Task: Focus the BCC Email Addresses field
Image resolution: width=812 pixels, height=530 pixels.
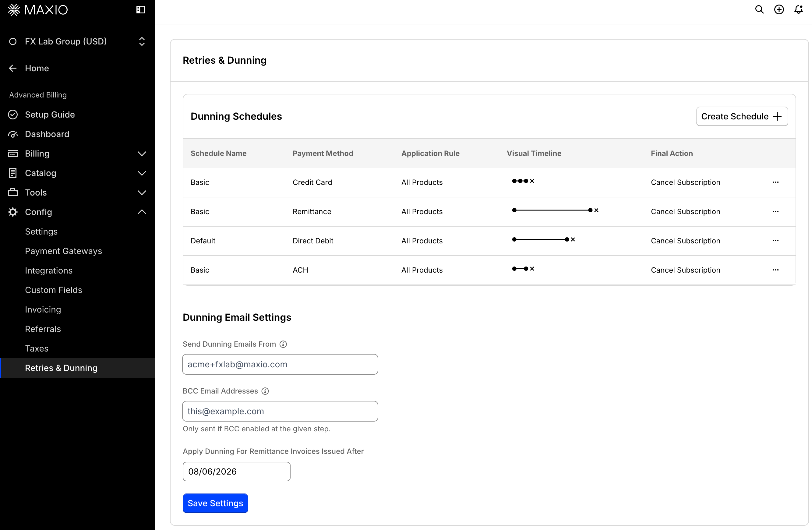Action: click(x=280, y=411)
